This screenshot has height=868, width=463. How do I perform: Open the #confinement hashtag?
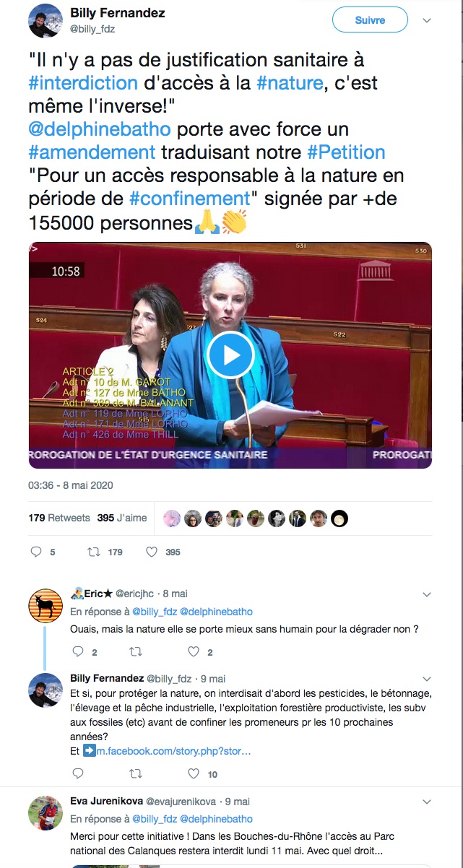coord(191,199)
